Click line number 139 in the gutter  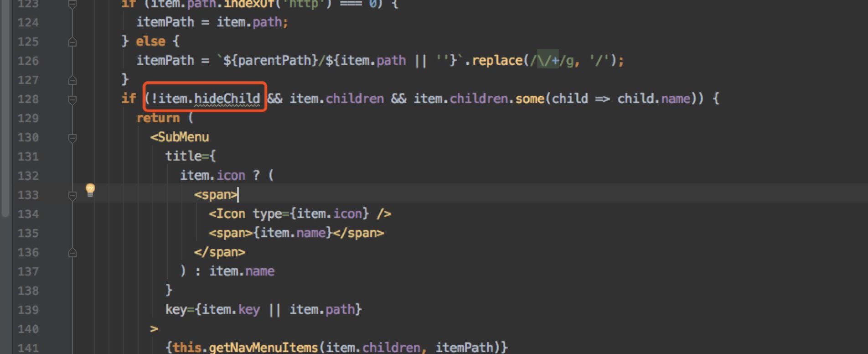pos(28,310)
